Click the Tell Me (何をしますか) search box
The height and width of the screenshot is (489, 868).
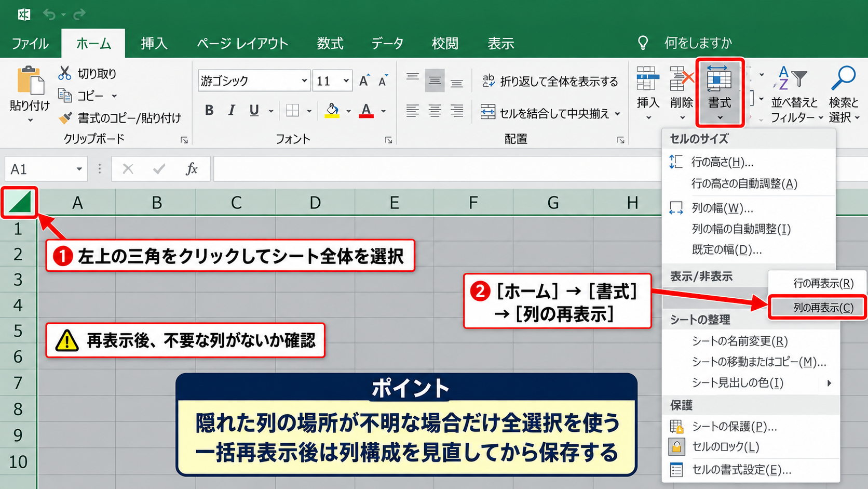[x=698, y=43]
